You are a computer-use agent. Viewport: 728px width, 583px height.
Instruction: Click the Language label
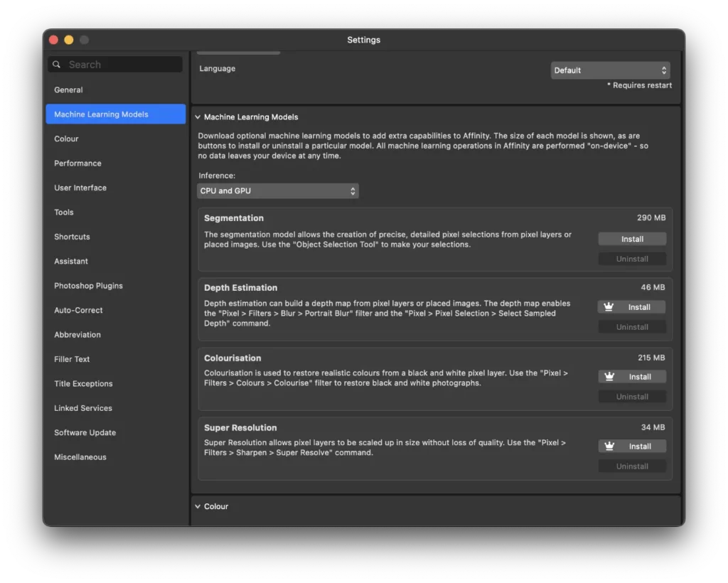(218, 69)
